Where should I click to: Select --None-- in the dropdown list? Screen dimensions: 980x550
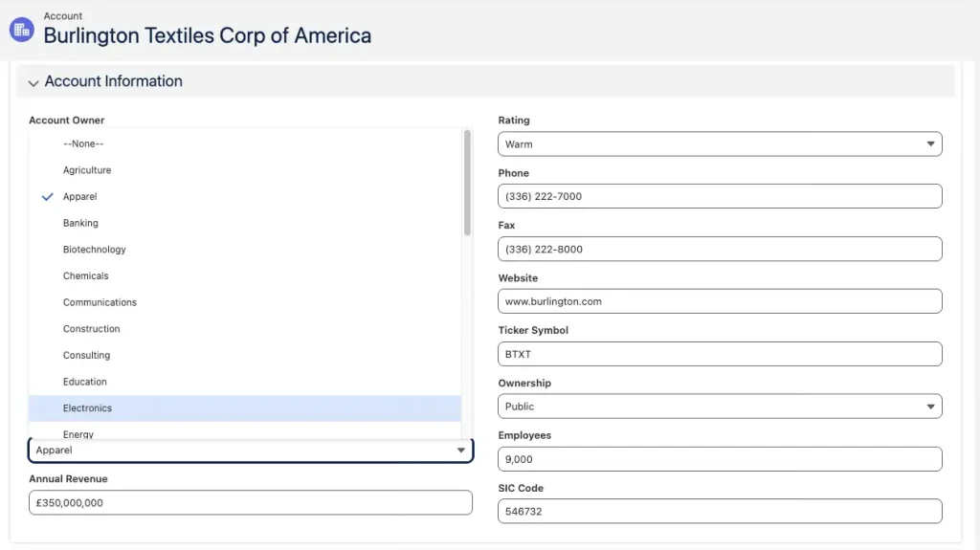[x=245, y=143]
